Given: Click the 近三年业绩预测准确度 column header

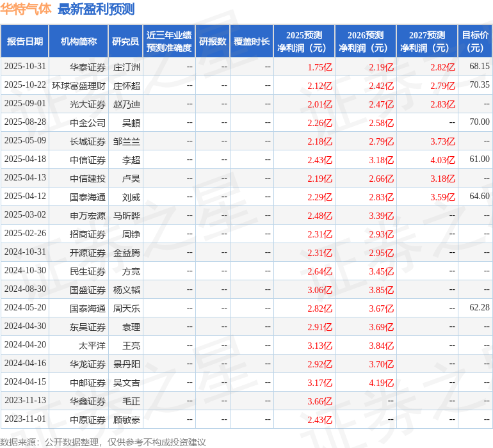Looking at the screenshot, I should 169,42.
